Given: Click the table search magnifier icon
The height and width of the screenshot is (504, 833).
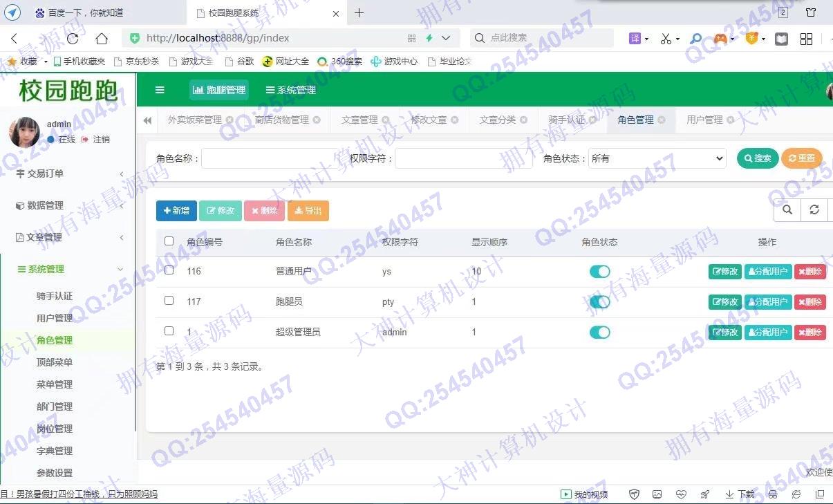Looking at the screenshot, I should coord(787,210).
